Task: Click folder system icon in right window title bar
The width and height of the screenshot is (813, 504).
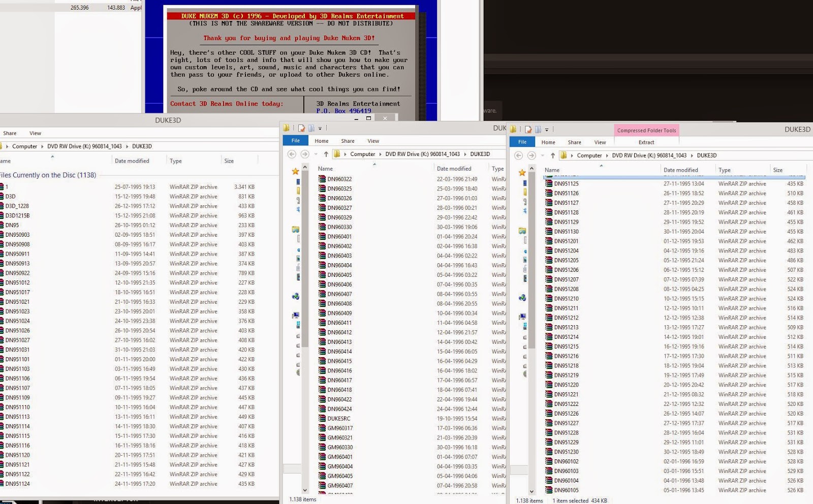Action: tap(513, 130)
